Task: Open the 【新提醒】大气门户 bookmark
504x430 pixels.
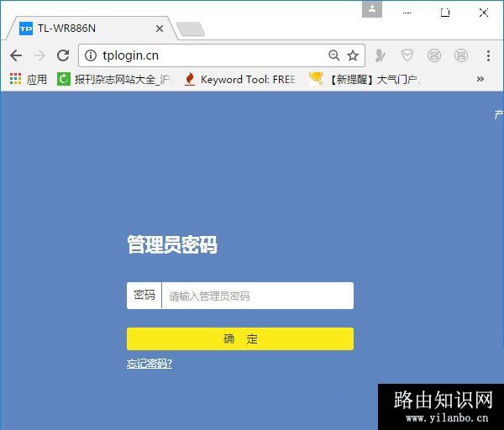Action: pos(365,79)
